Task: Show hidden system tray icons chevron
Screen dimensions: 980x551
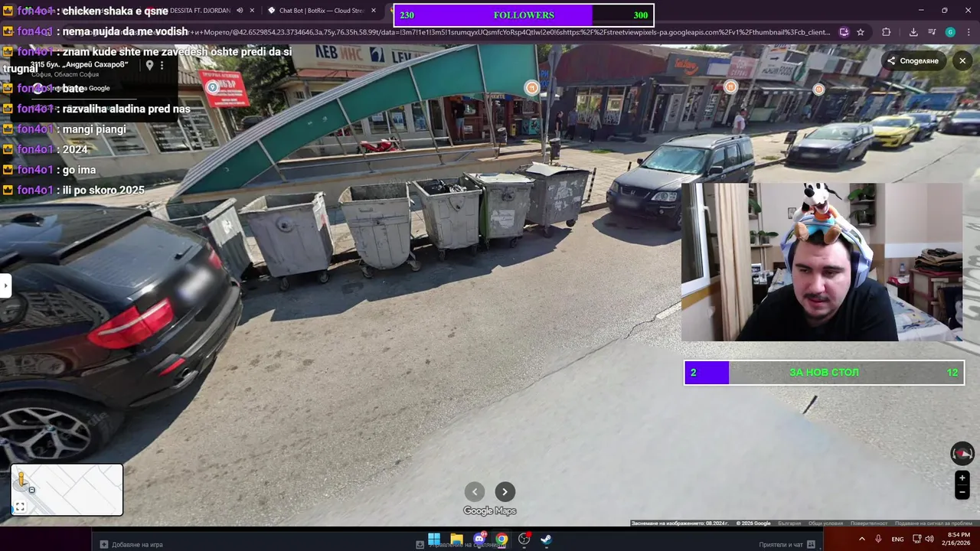Action: point(862,539)
